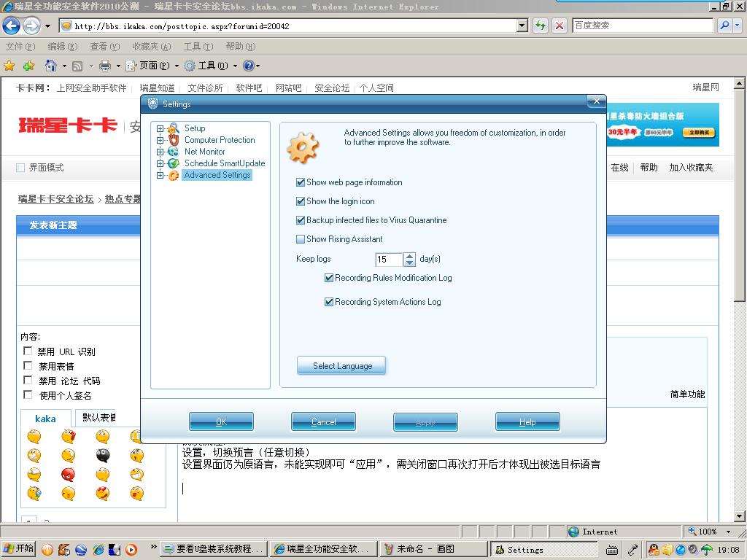Toggle Recording Rules Modification Log
The height and width of the screenshot is (560, 747).
329,278
